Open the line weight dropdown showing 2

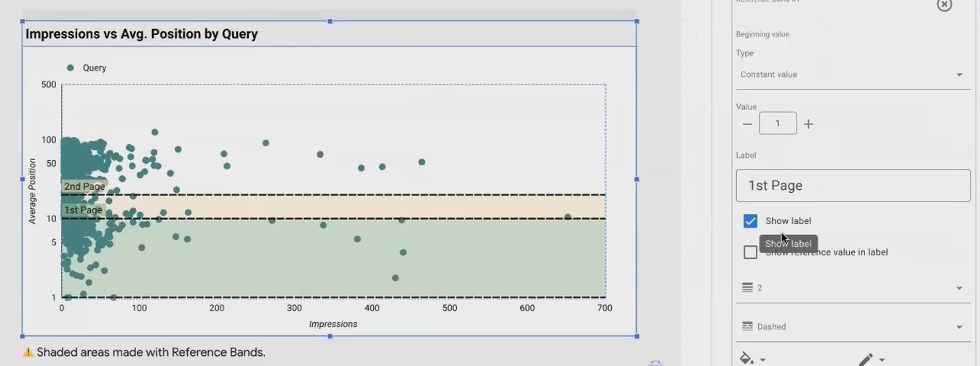pyautogui.click(x=853, y=288)
